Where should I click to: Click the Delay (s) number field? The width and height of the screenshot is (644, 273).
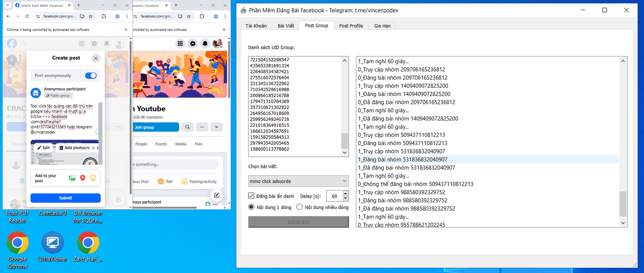[334, 196]
